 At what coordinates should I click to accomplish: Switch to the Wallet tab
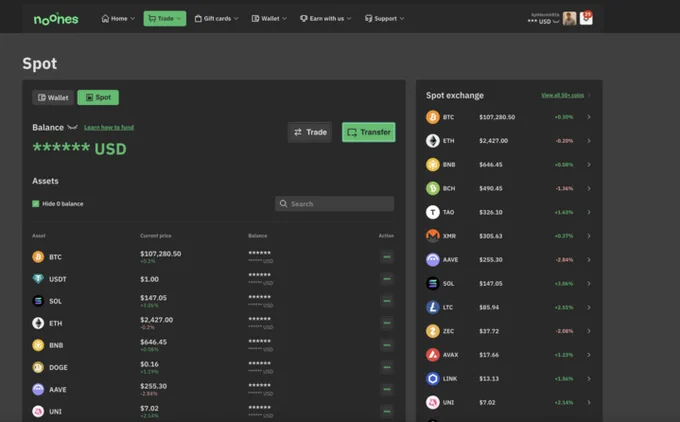(x=53, y=98)
